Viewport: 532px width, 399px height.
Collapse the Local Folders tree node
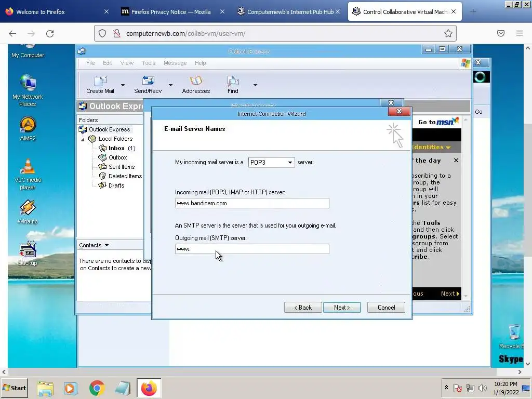tap(83, 139)
